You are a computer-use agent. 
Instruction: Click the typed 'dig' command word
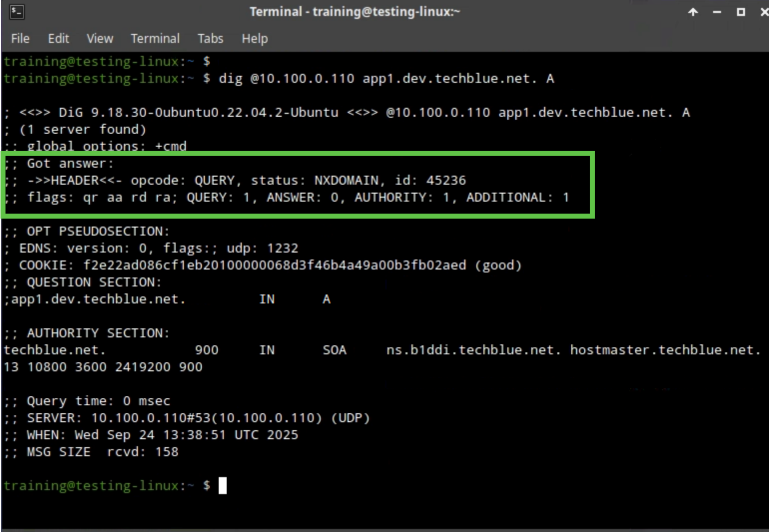click(x=230, y=78)
